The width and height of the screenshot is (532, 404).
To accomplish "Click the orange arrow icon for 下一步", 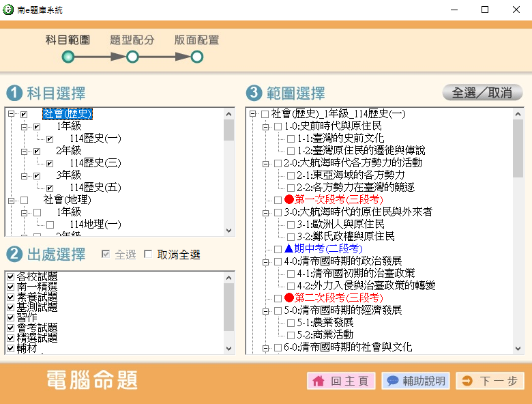I will click(467, 381).
